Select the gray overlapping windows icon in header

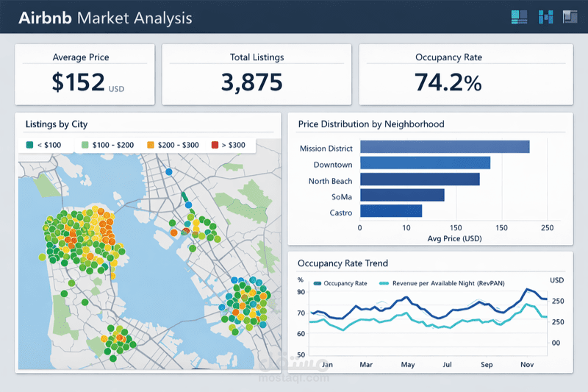570,16
